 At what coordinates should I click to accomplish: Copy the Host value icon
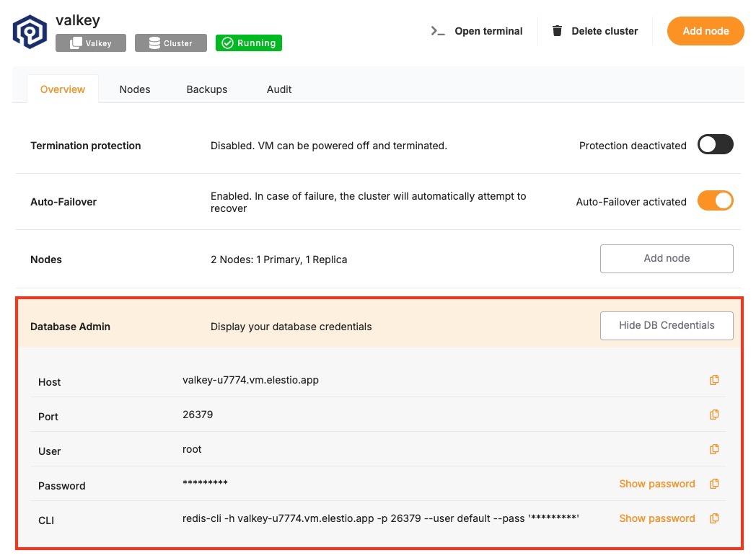[x=714, y=380]
